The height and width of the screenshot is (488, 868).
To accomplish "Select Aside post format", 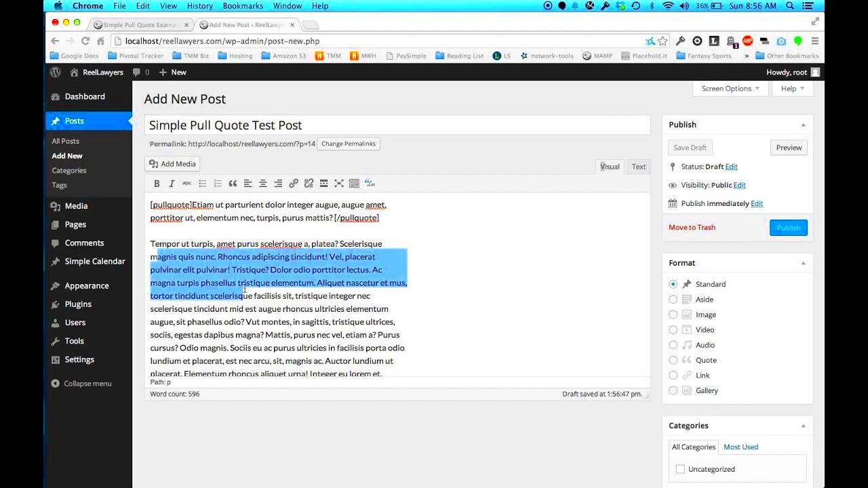I will 673,300.
